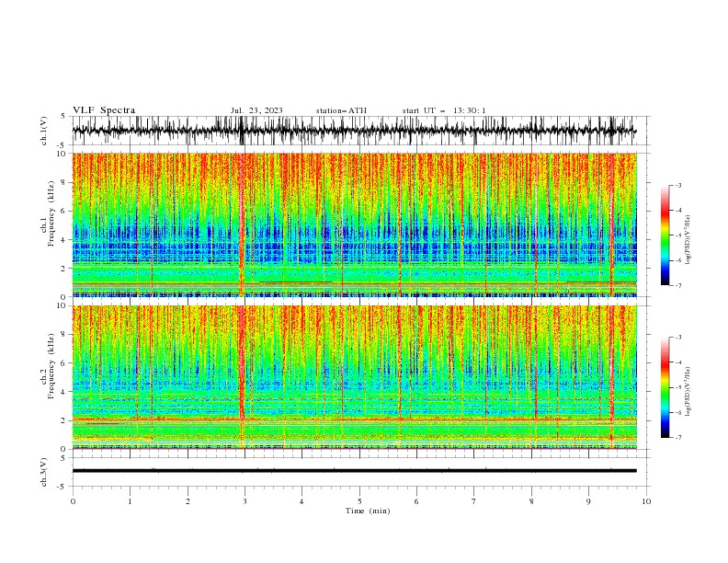
Task: Click the time axis tick label "1"
Action: tap(130, 501)
